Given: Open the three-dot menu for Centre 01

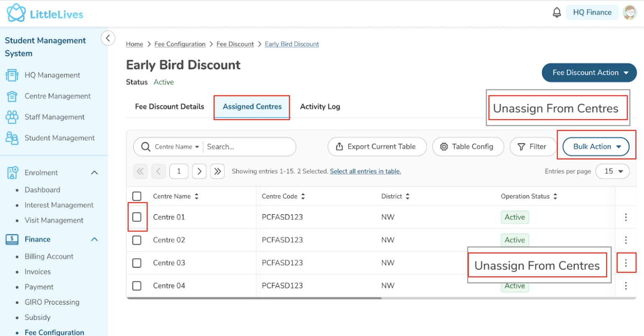Looking at the screenshot, I should 626,217.
